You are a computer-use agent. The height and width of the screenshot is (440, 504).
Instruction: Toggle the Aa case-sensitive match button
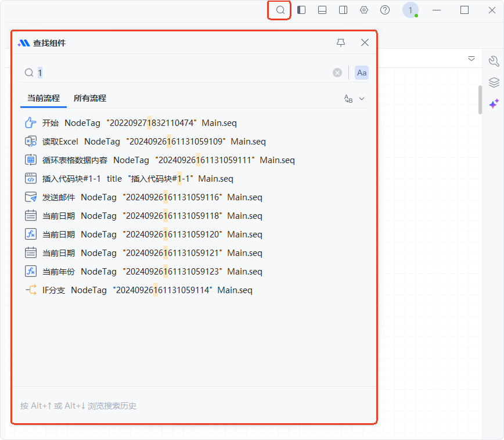tap(362, 73)
